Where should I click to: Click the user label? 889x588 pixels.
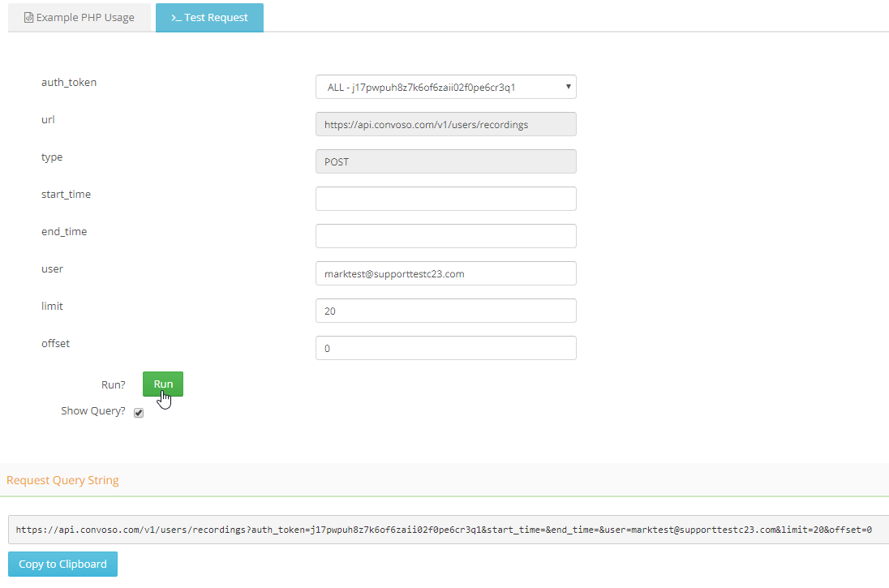pos(52,268)
